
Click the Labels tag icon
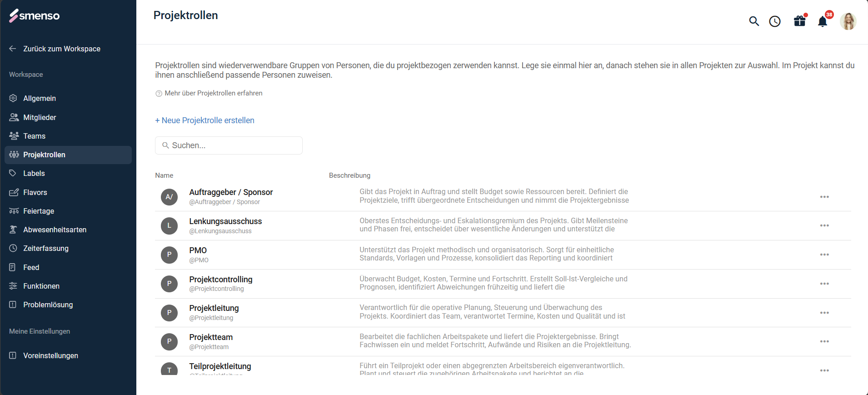click(13, 173)
